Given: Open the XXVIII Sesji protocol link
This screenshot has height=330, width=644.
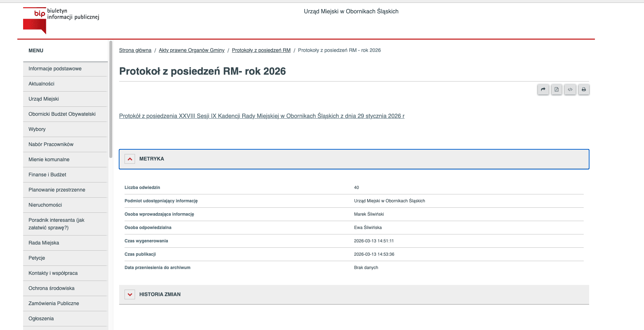Looking at the screenshot, I should pos(262,116).
